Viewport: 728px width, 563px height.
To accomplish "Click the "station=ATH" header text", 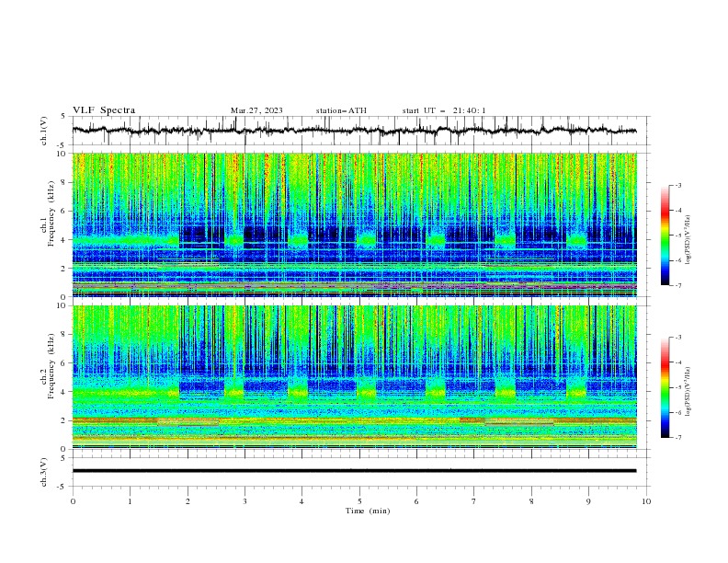I will (341, 110).
